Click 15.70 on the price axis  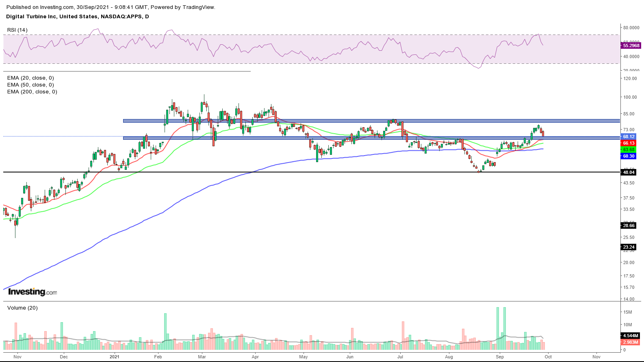click(x=629, y=287)
